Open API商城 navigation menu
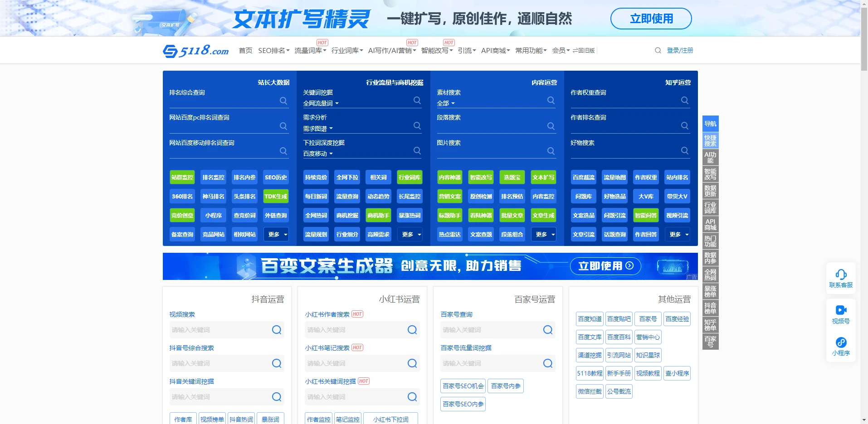The width and height of the screenshot is (868, 424). pyautogui.click(x=496, y=50)
